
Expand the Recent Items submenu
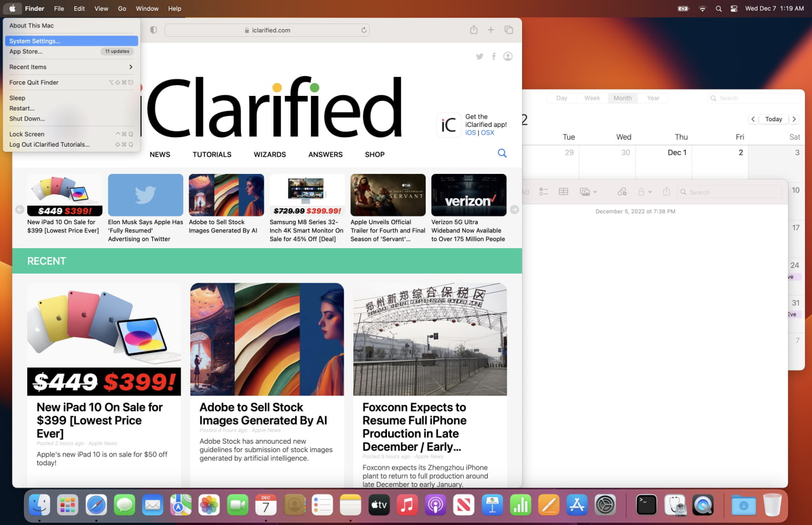pos(27,67)
